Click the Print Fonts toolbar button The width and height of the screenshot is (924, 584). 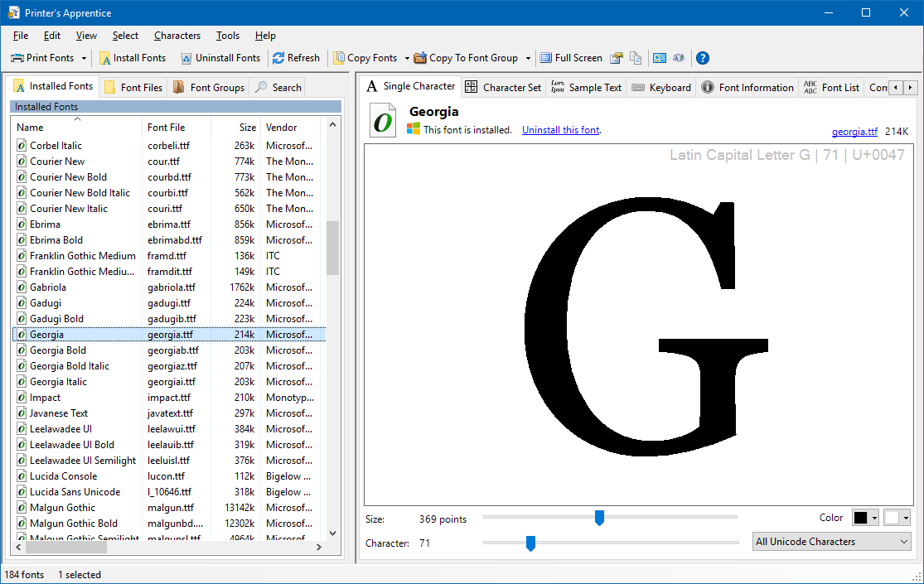tap(43, 58)
